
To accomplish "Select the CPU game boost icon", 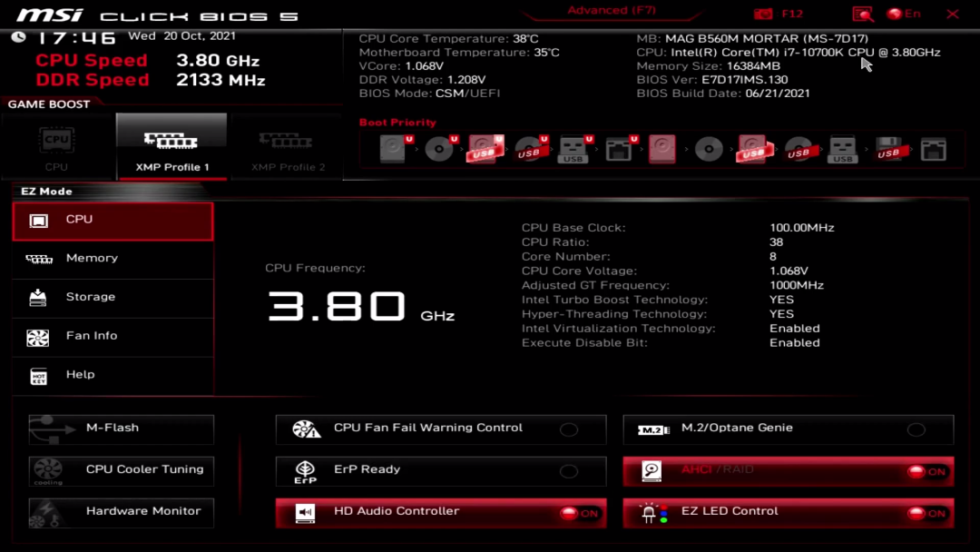I will 56,143.
